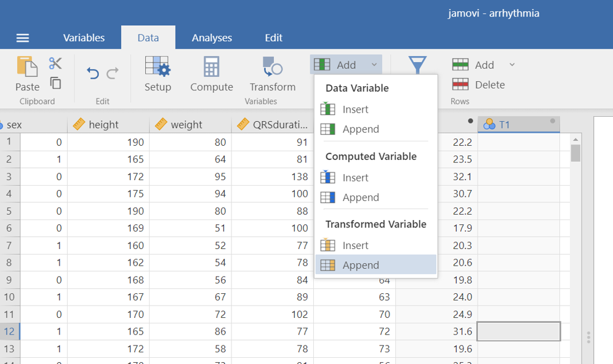Select the T1 column header
This screenshot has width=613, height=364.
pos(518,125)
